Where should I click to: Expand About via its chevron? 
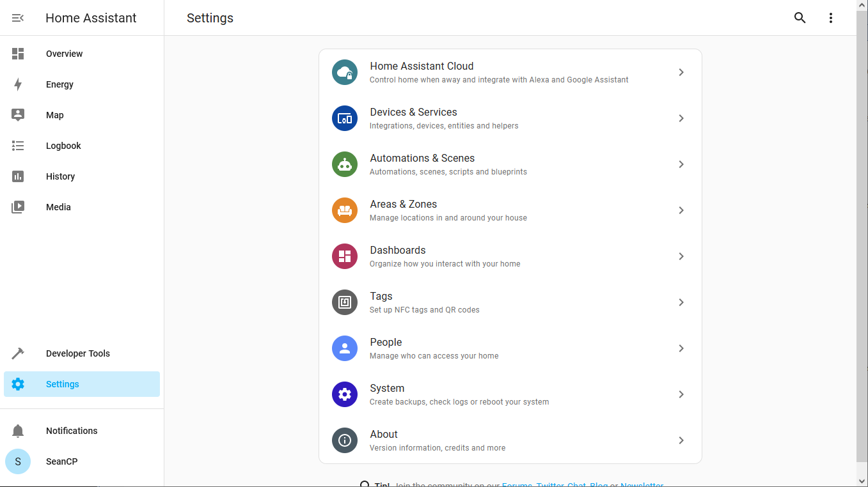[x=681, y=440]
